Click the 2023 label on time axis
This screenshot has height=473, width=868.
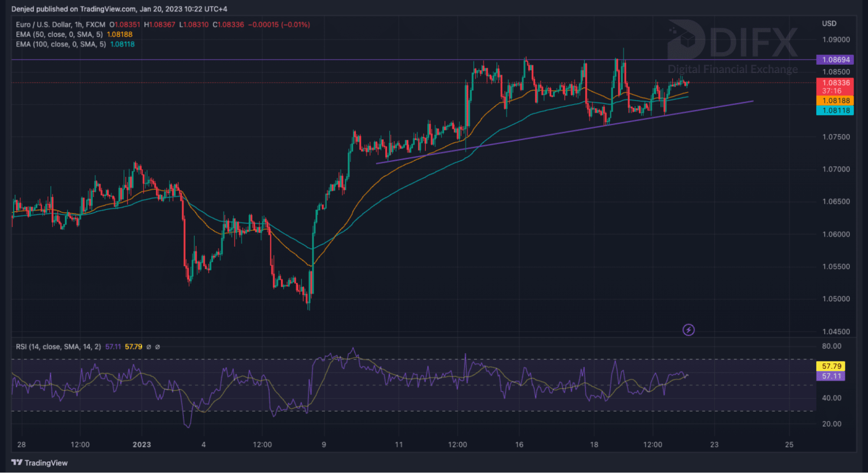142,444
